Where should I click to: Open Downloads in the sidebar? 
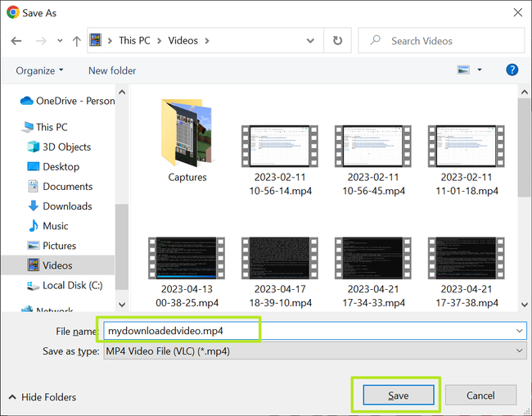60,206
